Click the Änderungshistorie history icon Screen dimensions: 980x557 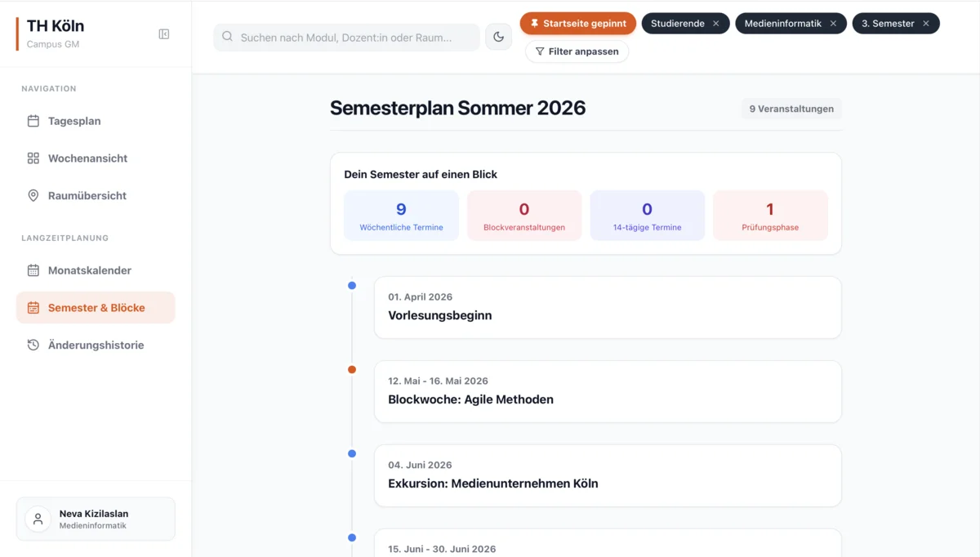pyautogui.click(x=33, y=345)
